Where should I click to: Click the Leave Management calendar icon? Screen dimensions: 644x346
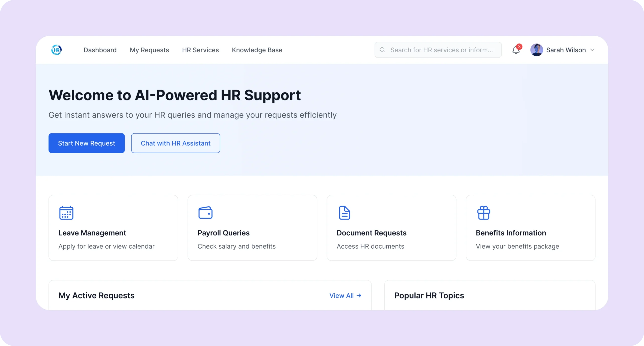click(66, 213)
